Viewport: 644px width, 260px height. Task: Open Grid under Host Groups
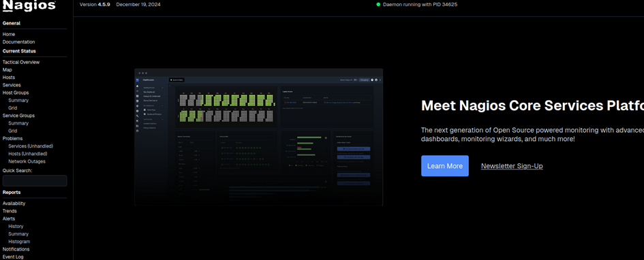[13, 108]
